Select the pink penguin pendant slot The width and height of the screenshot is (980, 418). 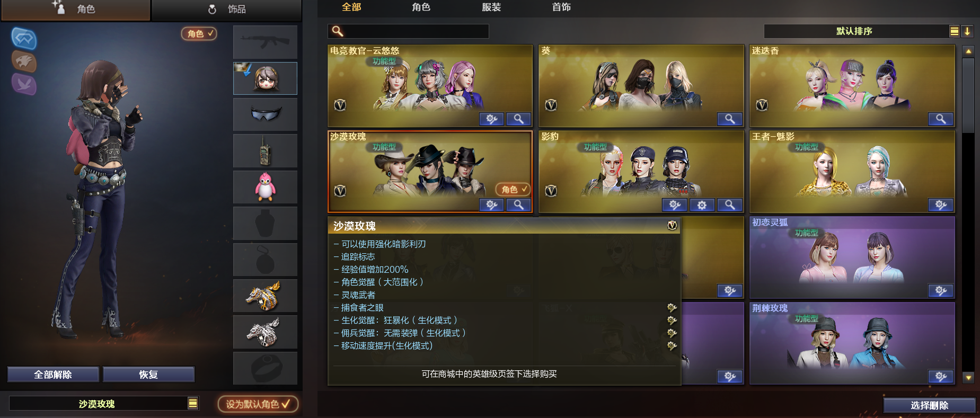[x=265, y=187]
